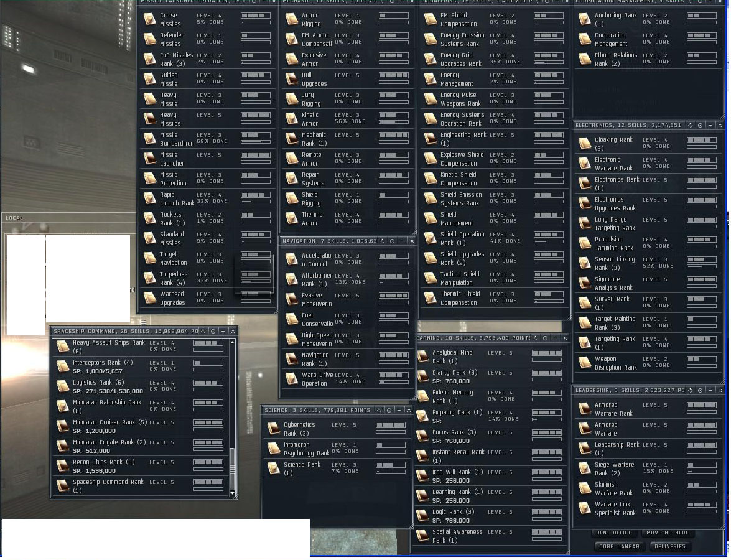Select the Propulsion Jamming Rank row

pyautogui.click(x=648, y=243)
